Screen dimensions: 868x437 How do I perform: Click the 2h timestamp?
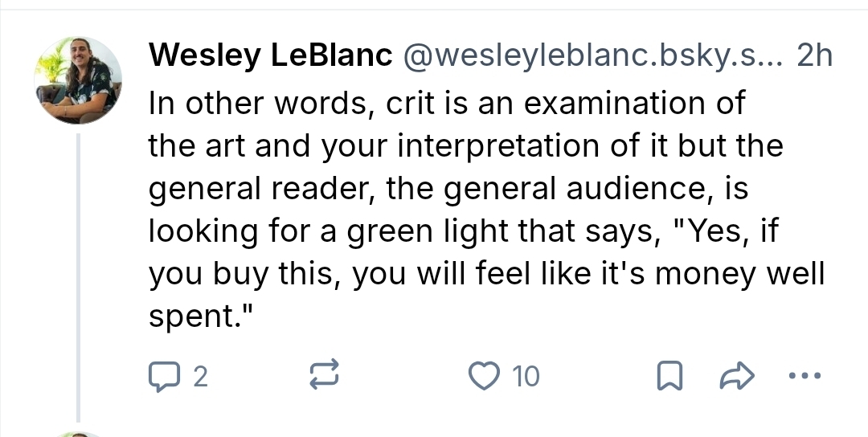813,56
